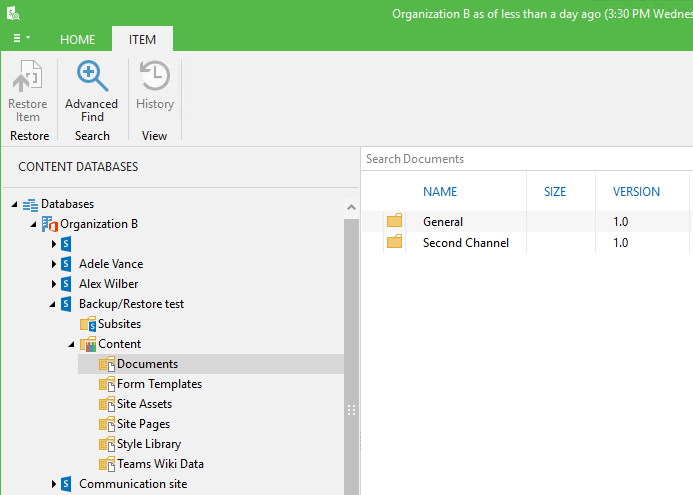Select the Second Channel folder name

pos(466,243)
